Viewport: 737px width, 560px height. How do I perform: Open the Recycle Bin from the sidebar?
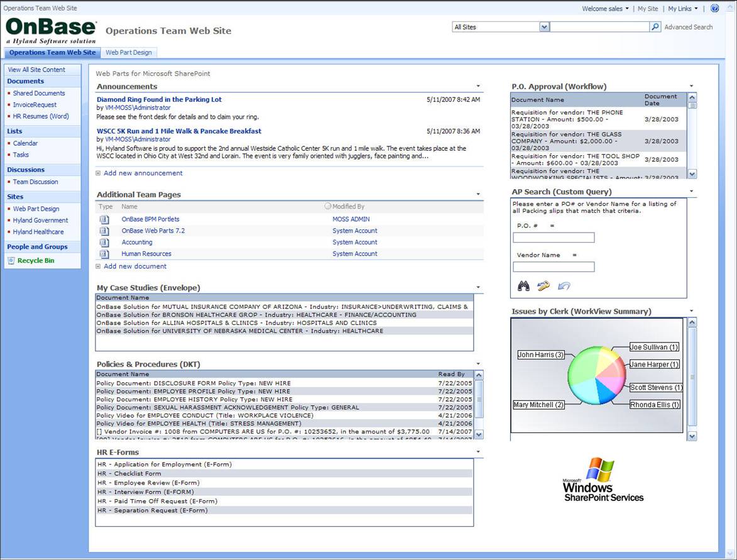38,260
